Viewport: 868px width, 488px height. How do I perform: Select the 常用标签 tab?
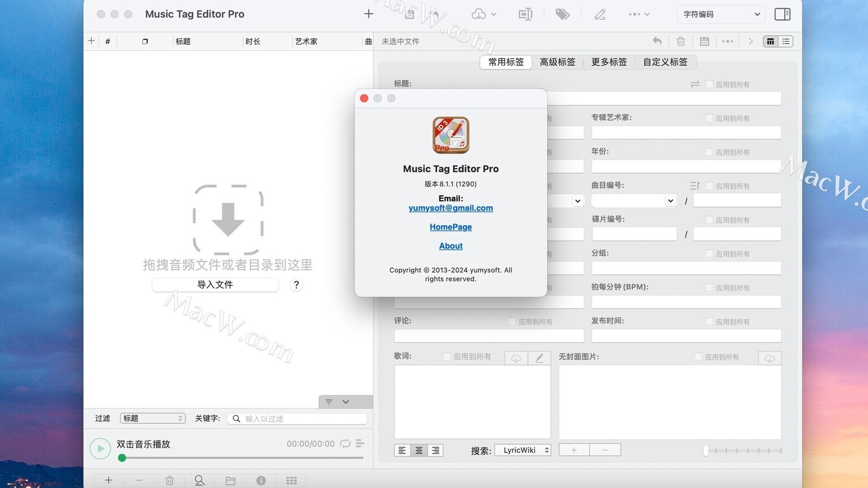[x=506, y=62]
